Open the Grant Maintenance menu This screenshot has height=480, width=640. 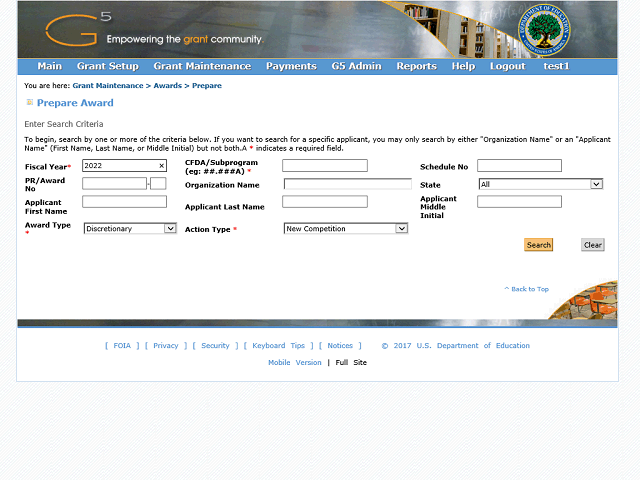tap(202, 66)
